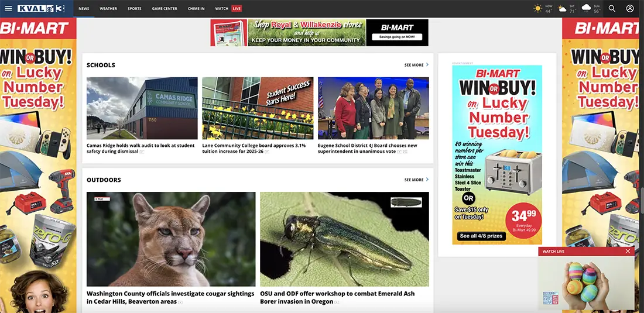Click the video icon after tuition headline
Image resolution: width=644 pixels, height=313 pixels.
[266, 152]
